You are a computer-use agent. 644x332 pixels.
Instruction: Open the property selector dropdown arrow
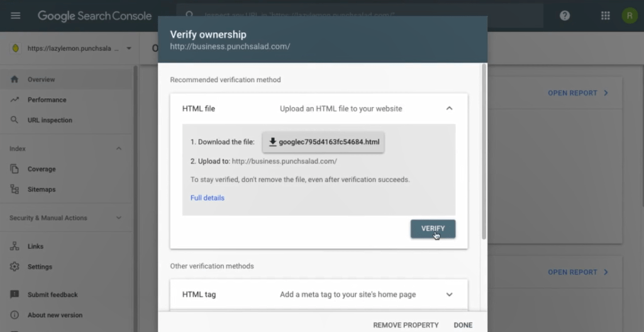[128, 48]
